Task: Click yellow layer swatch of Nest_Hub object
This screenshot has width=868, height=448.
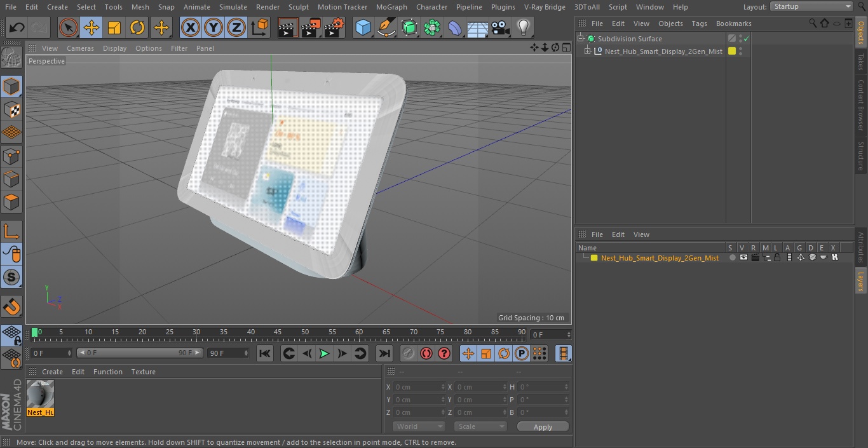Action: coord(732,51)
